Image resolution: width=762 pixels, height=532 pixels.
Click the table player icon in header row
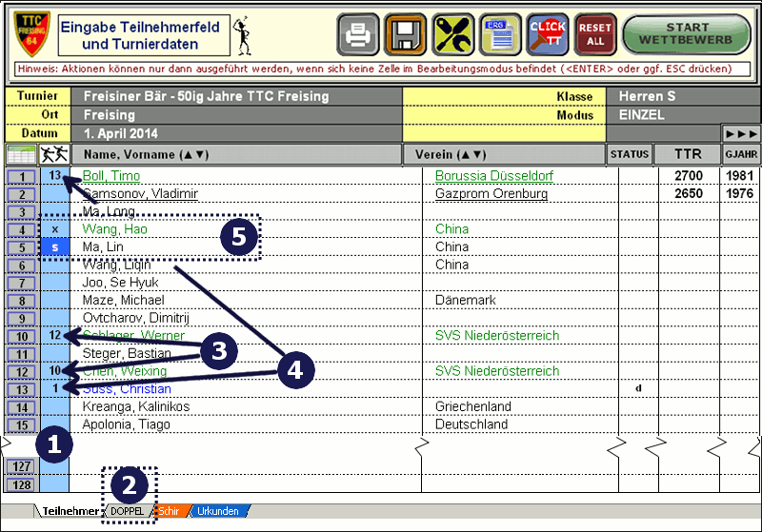(55, 154)
